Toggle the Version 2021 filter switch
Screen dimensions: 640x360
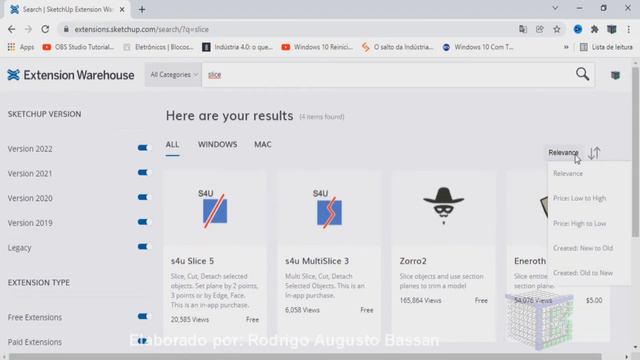tap(142, 173)
